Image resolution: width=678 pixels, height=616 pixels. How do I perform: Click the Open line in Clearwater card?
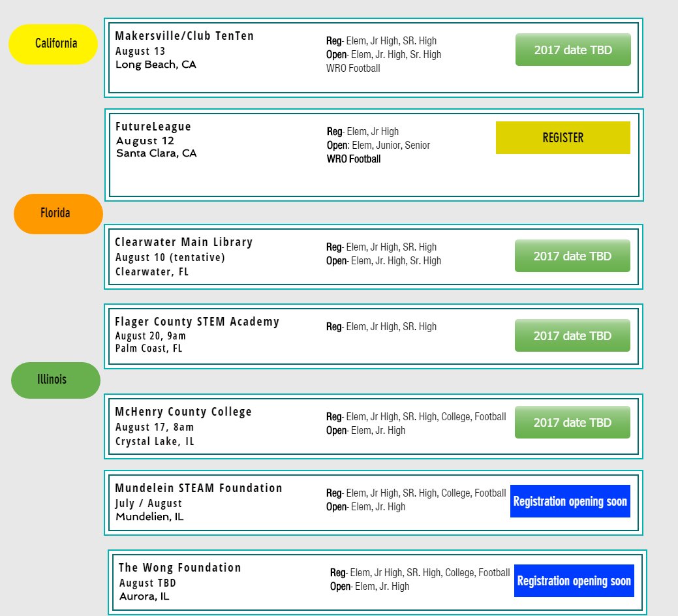384,261
